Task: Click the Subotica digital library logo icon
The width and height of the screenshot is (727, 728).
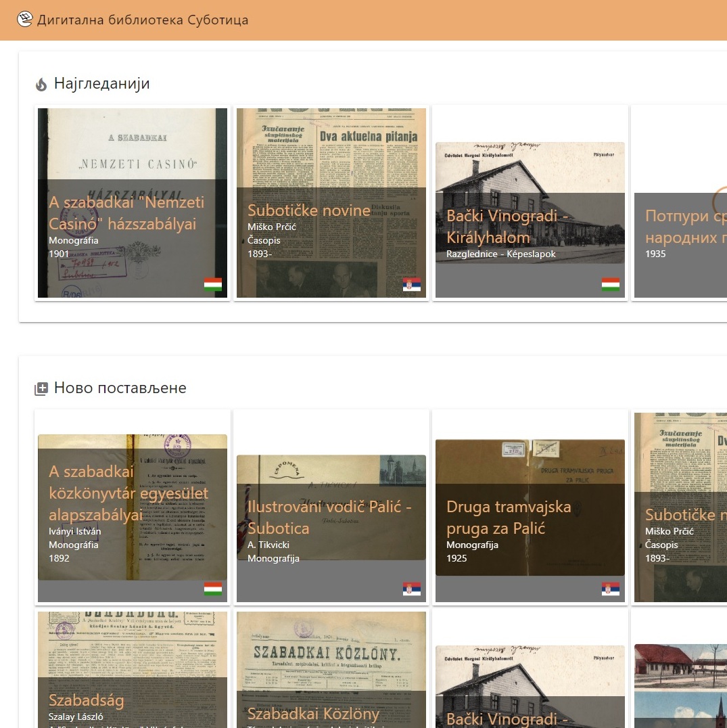Action: coord(24,20)
